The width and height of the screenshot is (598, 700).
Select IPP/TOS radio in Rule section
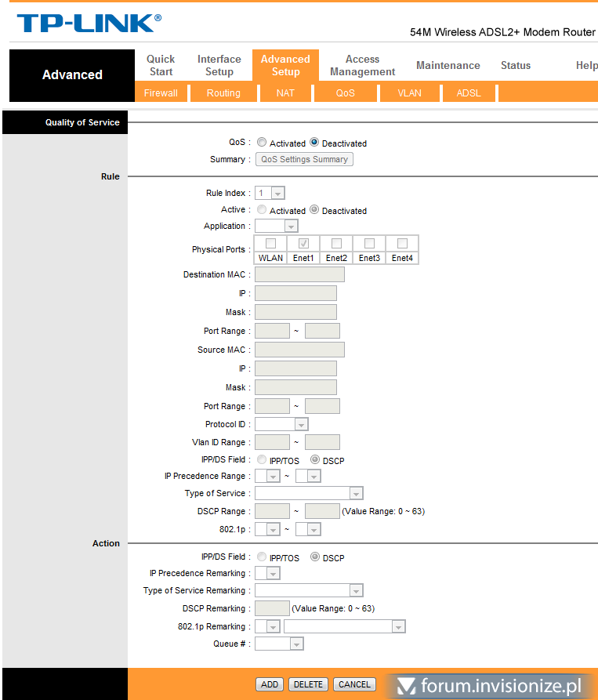[x=262, y=460]
